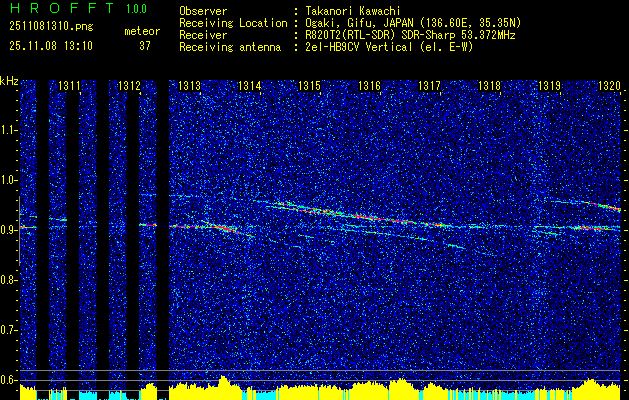Click the observer name Takanori Kawachi
629x400 pixels.
click(353, 11)
